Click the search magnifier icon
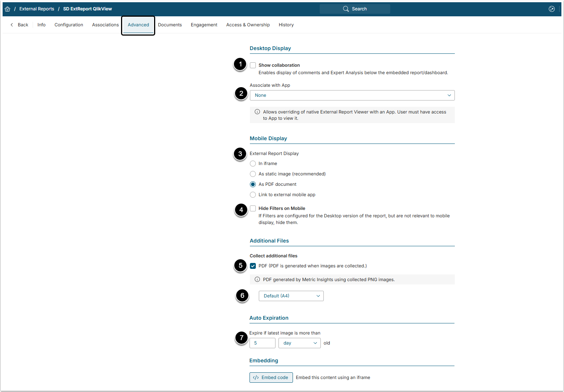 346,9
